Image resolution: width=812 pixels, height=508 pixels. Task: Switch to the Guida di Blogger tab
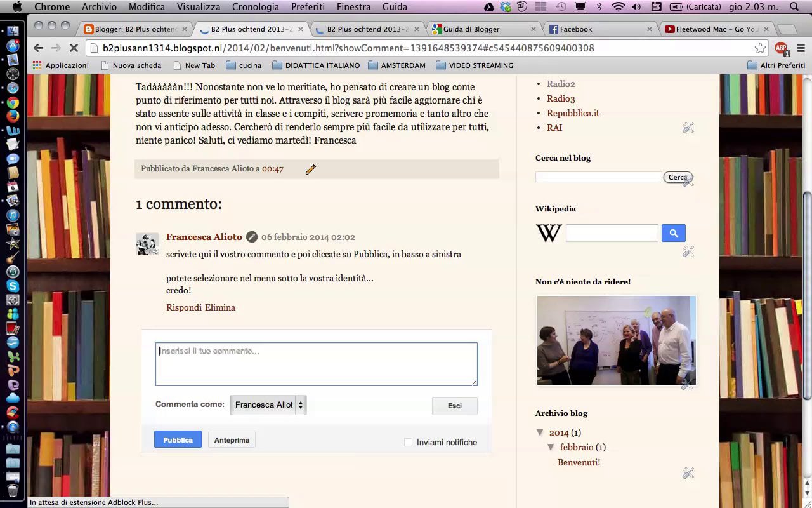(483, 29)
